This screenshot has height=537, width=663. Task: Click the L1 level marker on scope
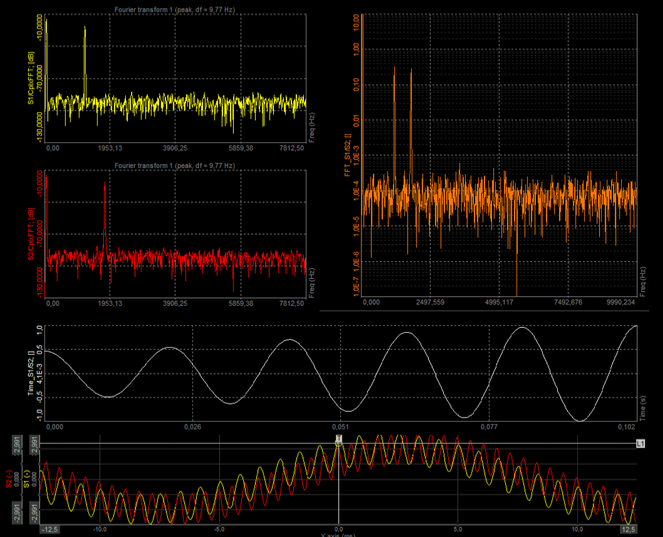pyautogui.click(x=641, y=444)
